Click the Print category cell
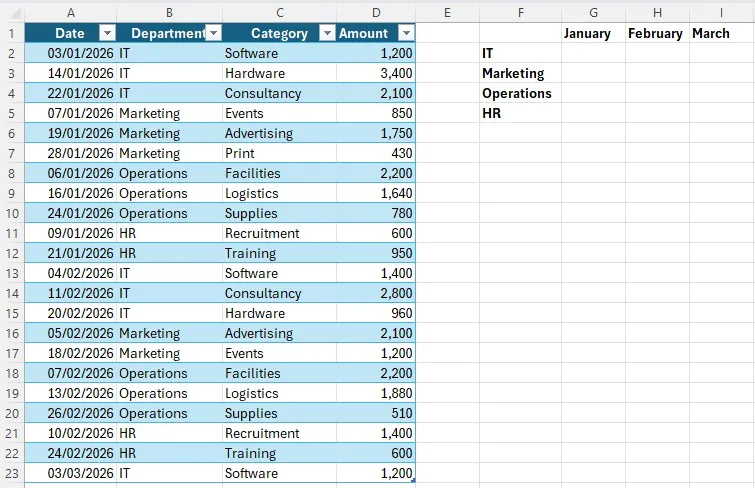The height and width of the screenshot is (488, 755). 279,153
